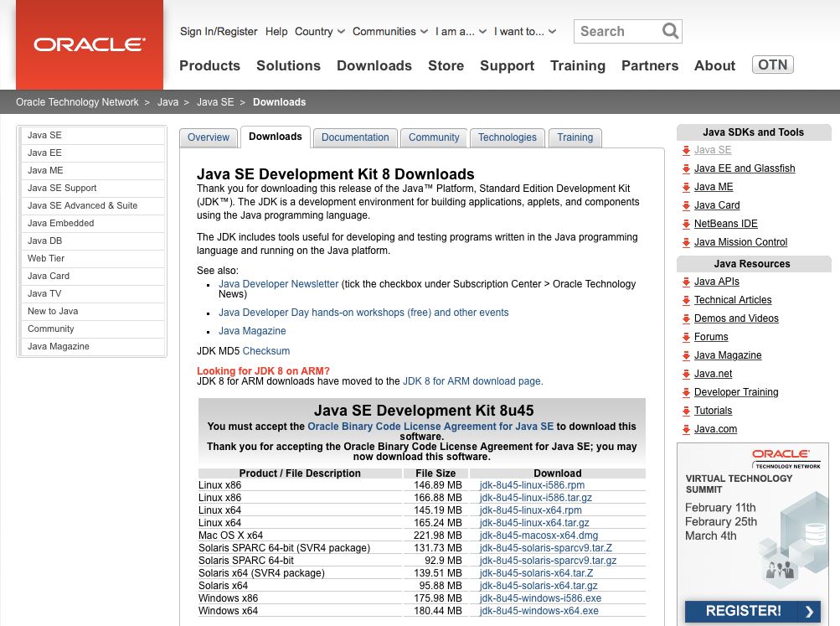The image size is (840, 626).
Task: Click the arrow icon next to NetBeans IDE
Action: [686, 224]
